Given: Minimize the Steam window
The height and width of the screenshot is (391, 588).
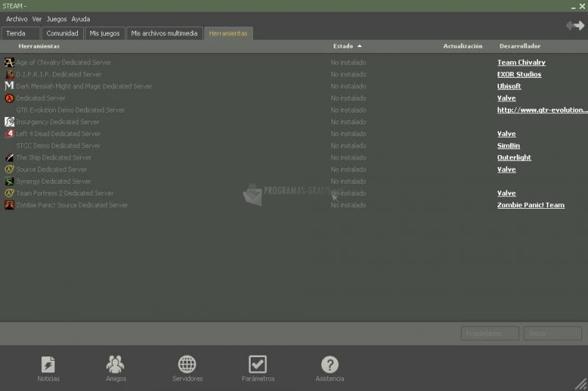Looking at the screenshot, I should point(573,7).
